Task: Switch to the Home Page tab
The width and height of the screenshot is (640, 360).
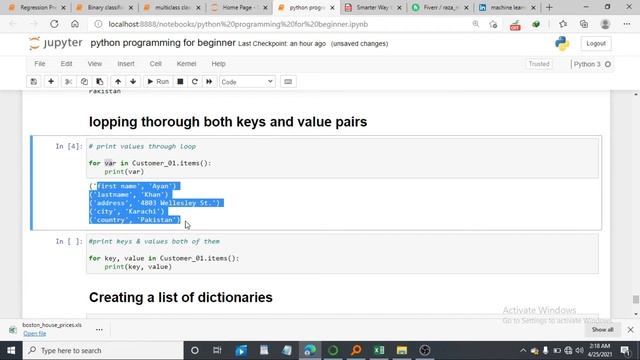Action: pyautogui.click(x=239, y=7)
